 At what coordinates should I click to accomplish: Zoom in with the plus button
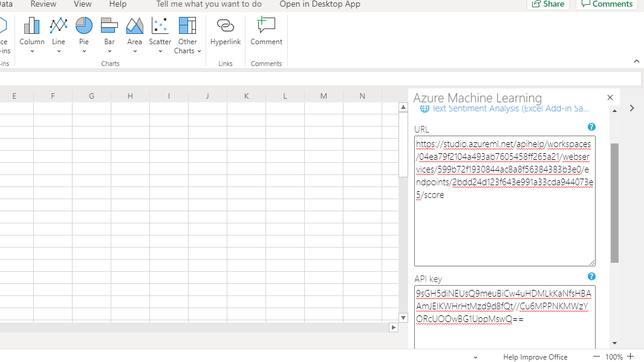point(631,357)
